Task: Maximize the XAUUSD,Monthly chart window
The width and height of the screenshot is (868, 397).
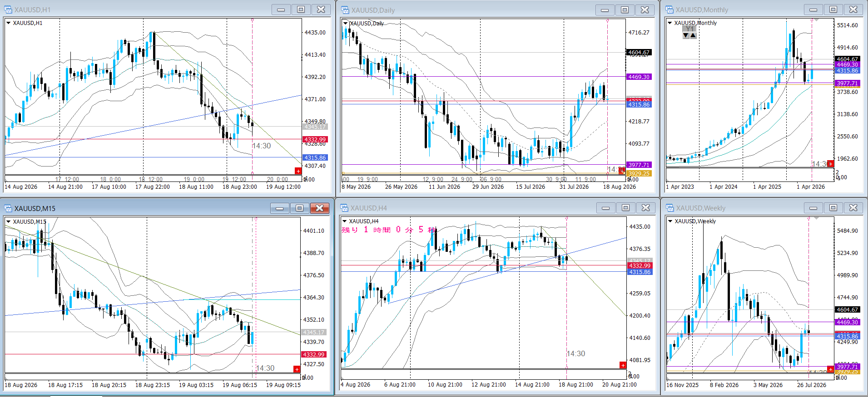Action: (833, 10)
